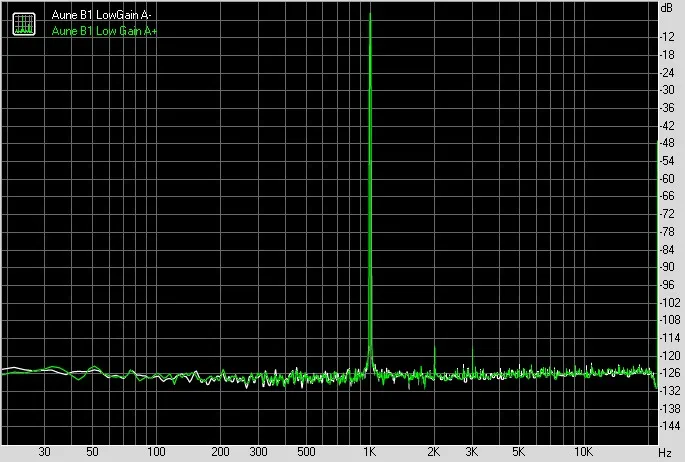Click the "-102" dB scale value
This screenshot has width=685, height=462.
[670, 302]
